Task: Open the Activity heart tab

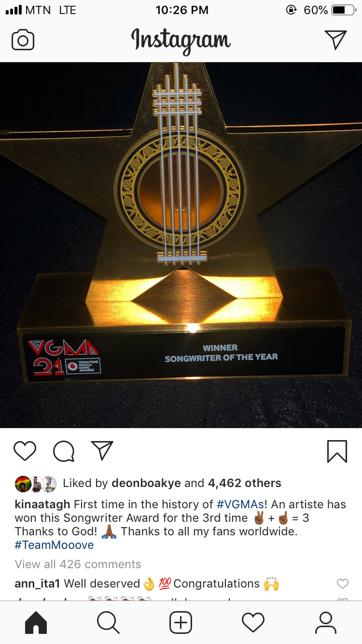Action: pos(253,623)
